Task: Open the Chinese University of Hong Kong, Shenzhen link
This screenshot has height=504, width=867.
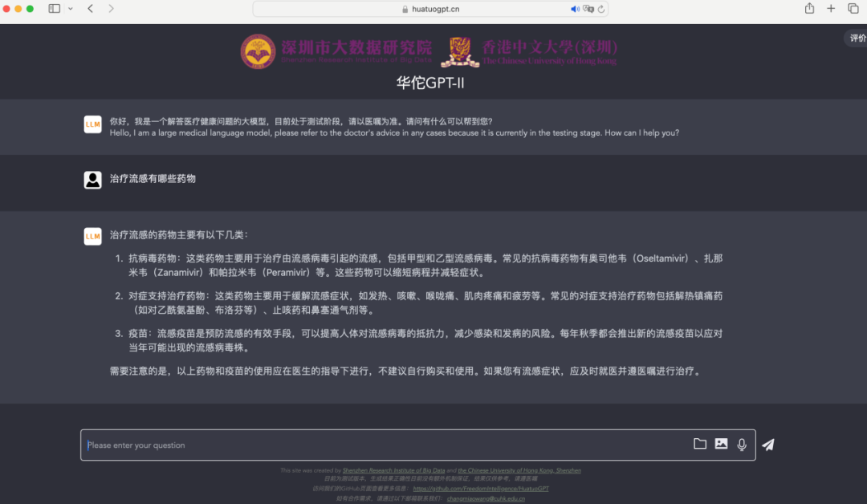Action: pyautogui.click(x=519, y=471)
